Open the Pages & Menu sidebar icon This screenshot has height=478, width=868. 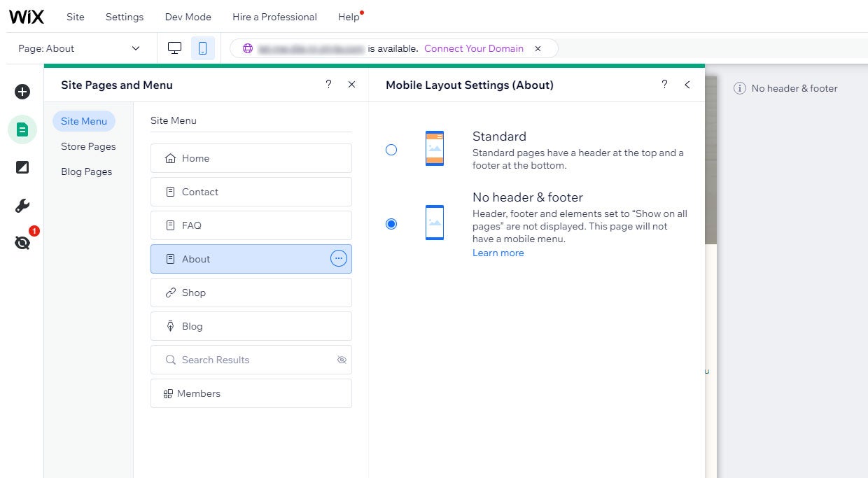tap(22, 129)
